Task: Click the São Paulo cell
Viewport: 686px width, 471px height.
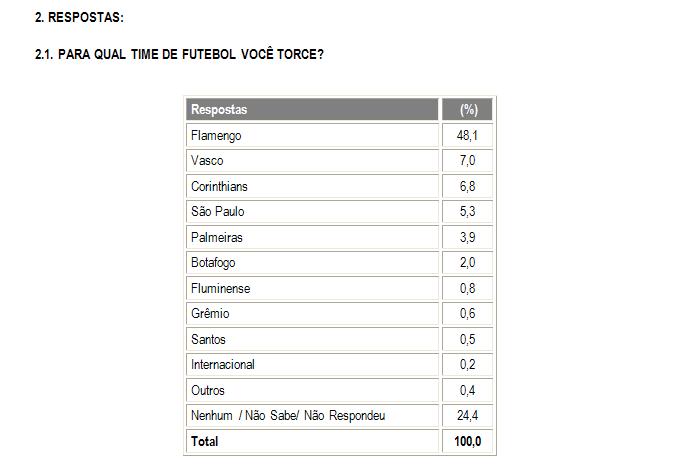Action: pyautogui.click(x=217, y=212)
